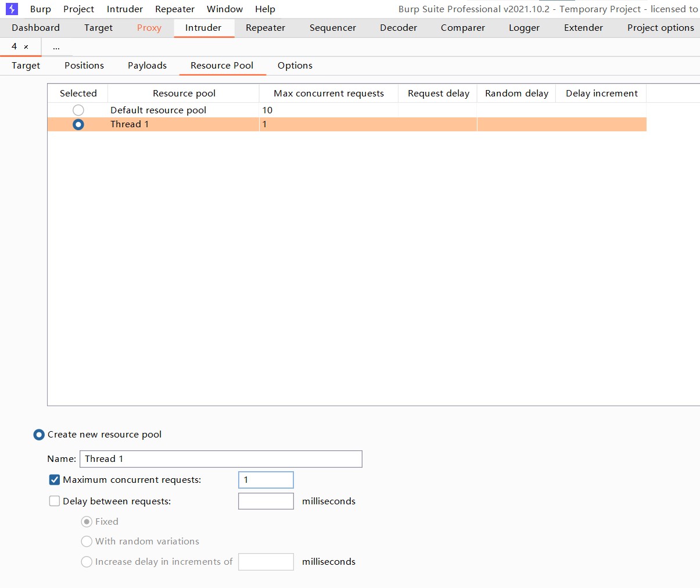The image size is (700, 588).
Task: Open the Burp menu
Action: tap(41, 9)
